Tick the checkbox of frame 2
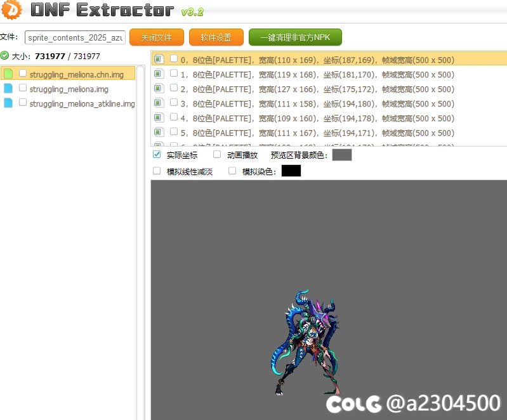 [x=174, y=88]
